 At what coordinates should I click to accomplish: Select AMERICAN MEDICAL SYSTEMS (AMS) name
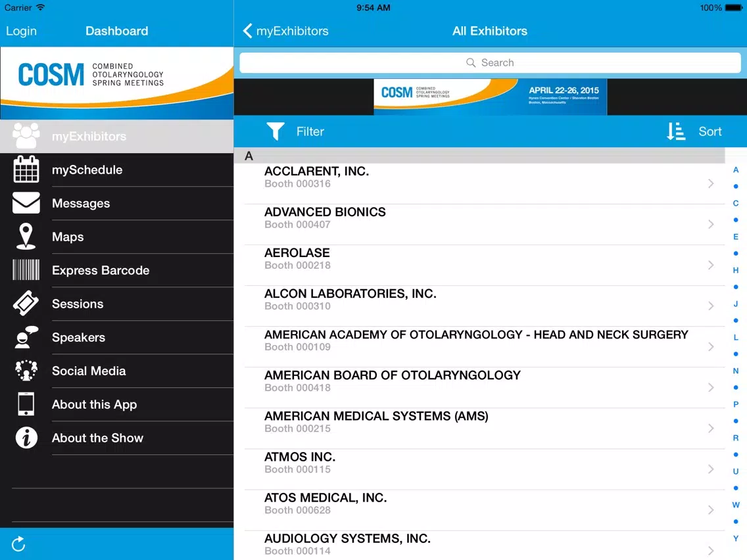click(x=376, y=416)
